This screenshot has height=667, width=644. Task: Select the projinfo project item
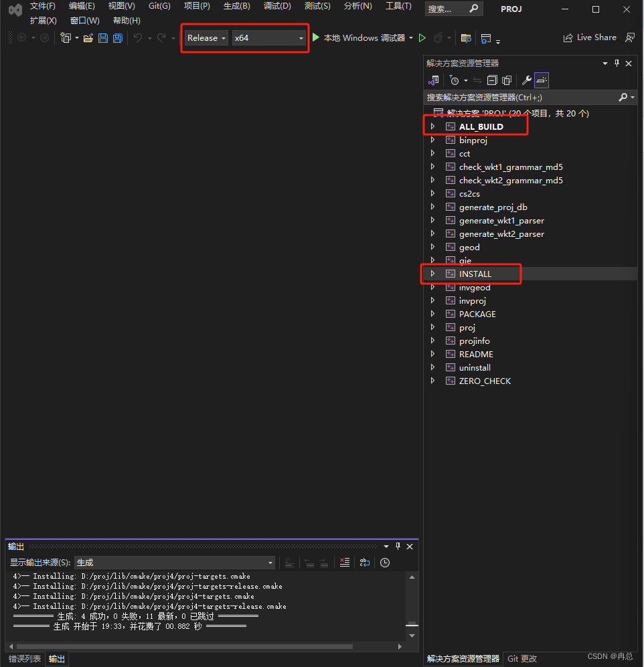tap(474, 341)
